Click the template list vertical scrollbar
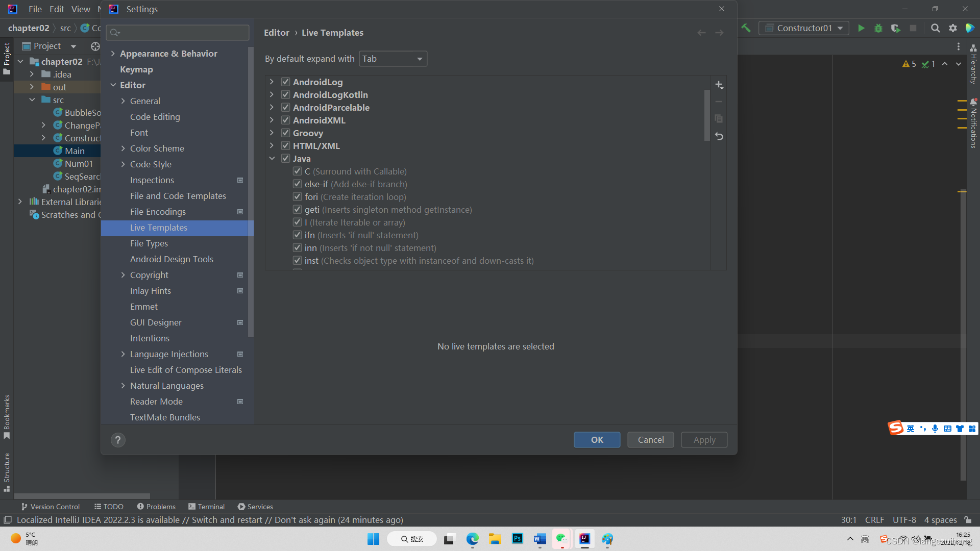 707,115
